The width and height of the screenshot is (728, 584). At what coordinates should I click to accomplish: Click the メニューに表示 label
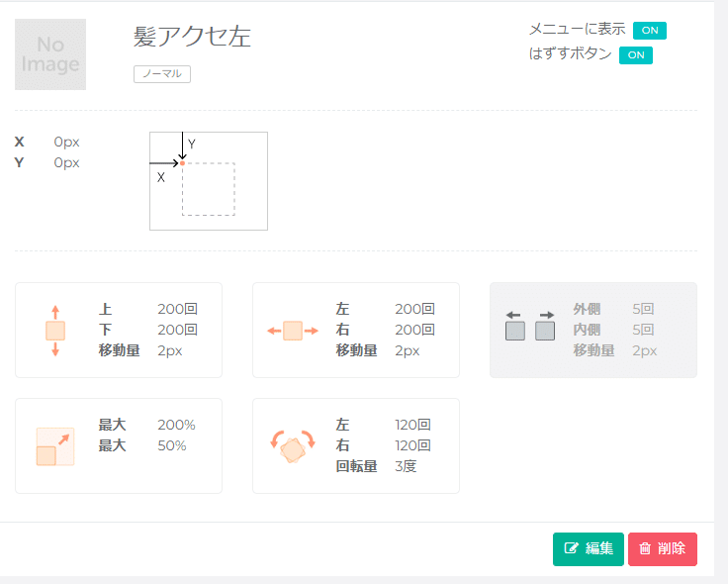(x=577, y=30)
